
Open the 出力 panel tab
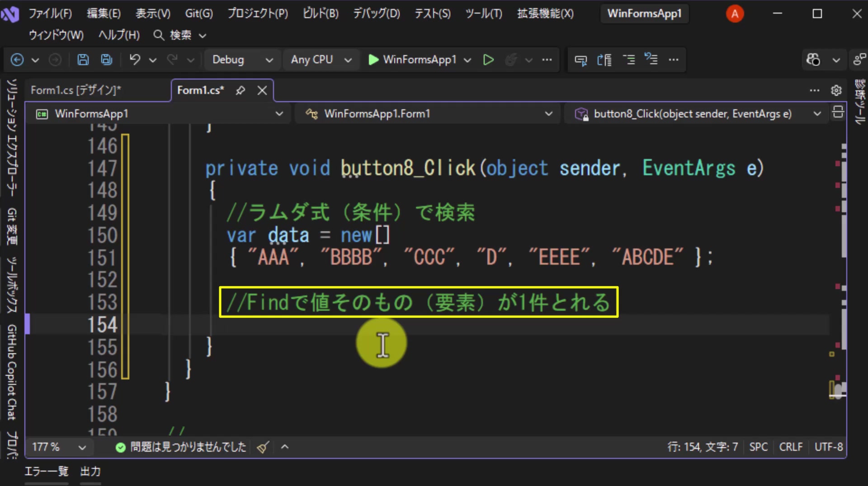tap(90, 472)
